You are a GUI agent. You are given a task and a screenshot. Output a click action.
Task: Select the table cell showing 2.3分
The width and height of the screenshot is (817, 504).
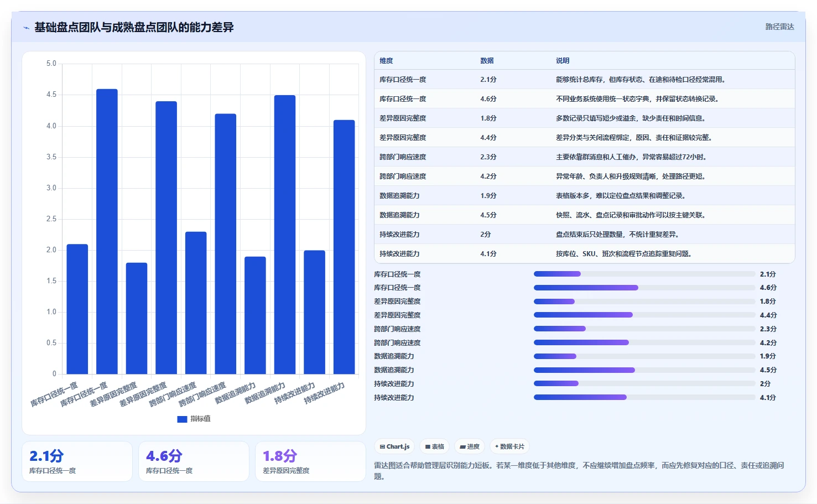pos(488,157)
